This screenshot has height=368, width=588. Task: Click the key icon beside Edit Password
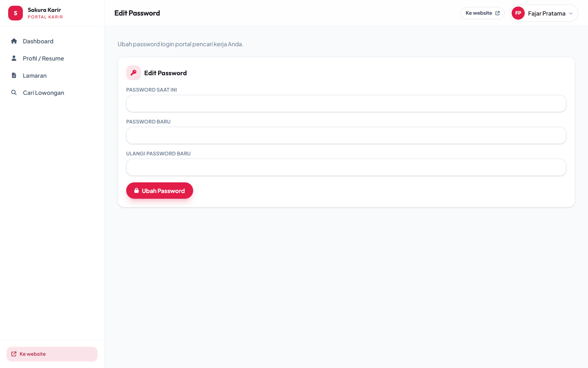click(134, 73)
